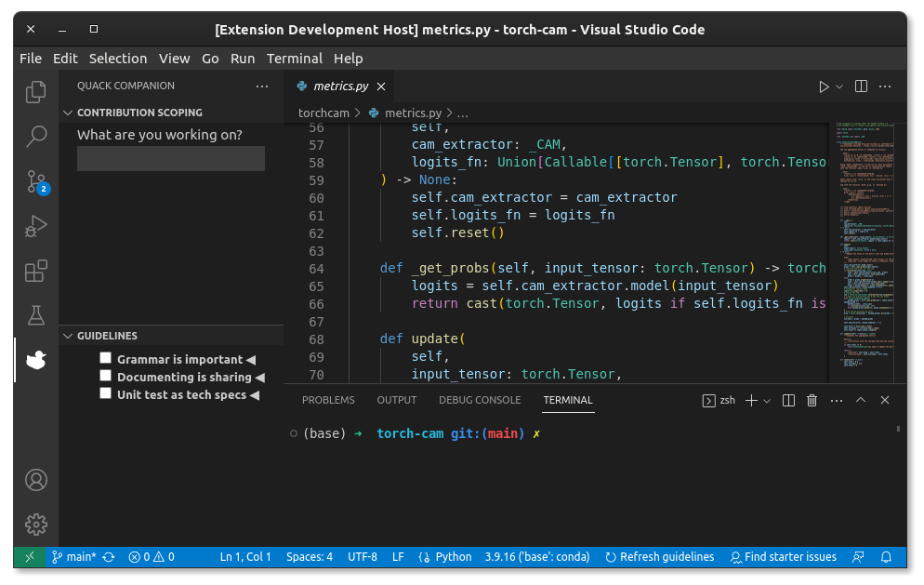Viewport: 924px width, 585px height.
Task: Click Refresh guidelines in status bar
Action: (x=659, y=556)
